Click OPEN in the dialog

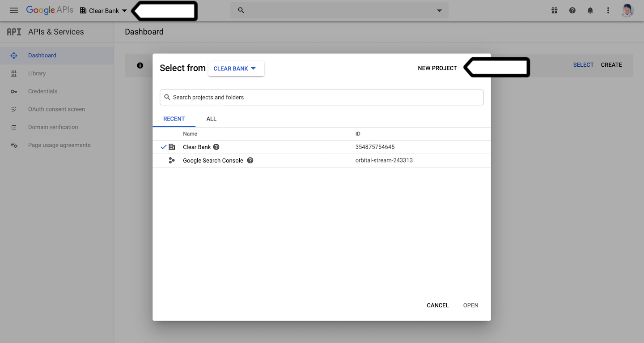[x=471, y=305]
